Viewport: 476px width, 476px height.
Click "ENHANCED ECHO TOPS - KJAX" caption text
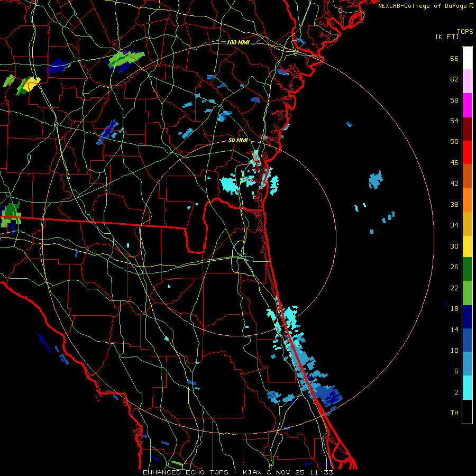click(202, 472)
